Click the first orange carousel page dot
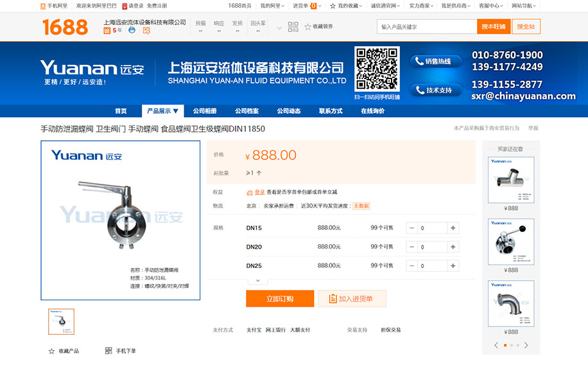Screen dimensions: 588x367 505,345
